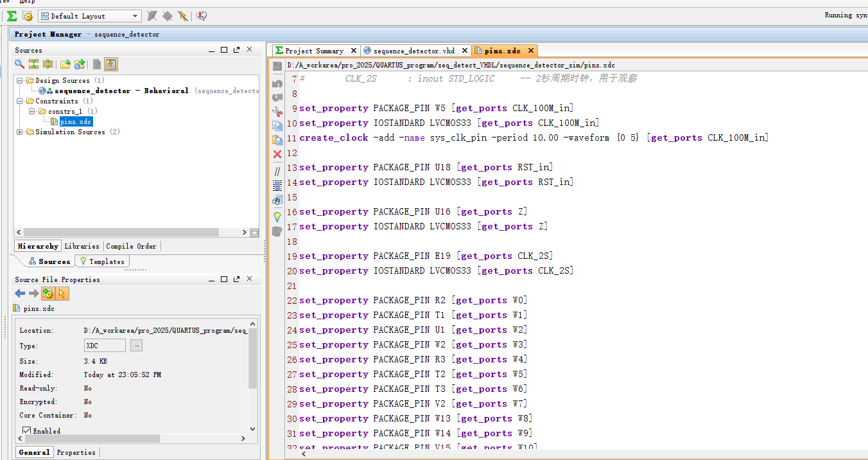This screenshot has width=868, height=460.
Task: Click the ellipsis button beside Type
Action: coord(136,346)
